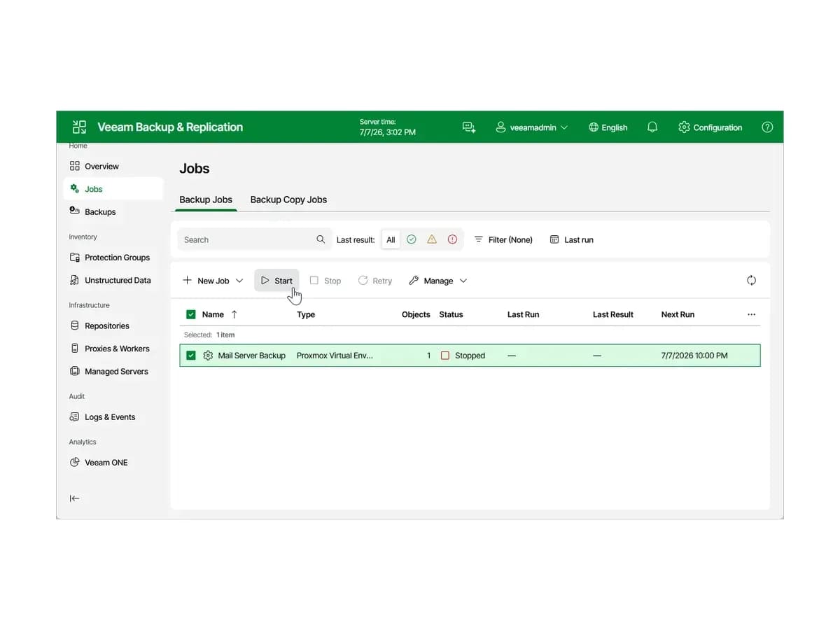This screenshot has height=630, width=840.
Task: Click the Managed Servers sidebar icon
Action: pos(75,372)
